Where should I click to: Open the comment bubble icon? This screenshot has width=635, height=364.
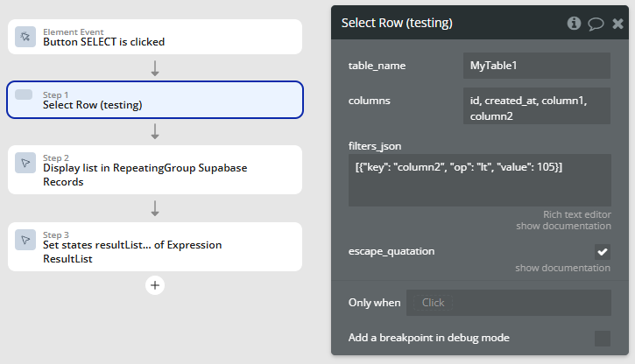pyautogui.click(x=596, y=24)
